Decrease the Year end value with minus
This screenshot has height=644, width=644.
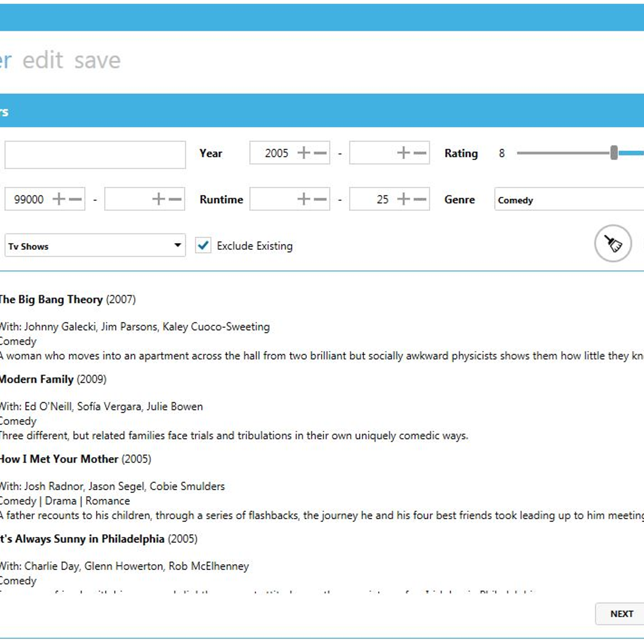[420, 153]
